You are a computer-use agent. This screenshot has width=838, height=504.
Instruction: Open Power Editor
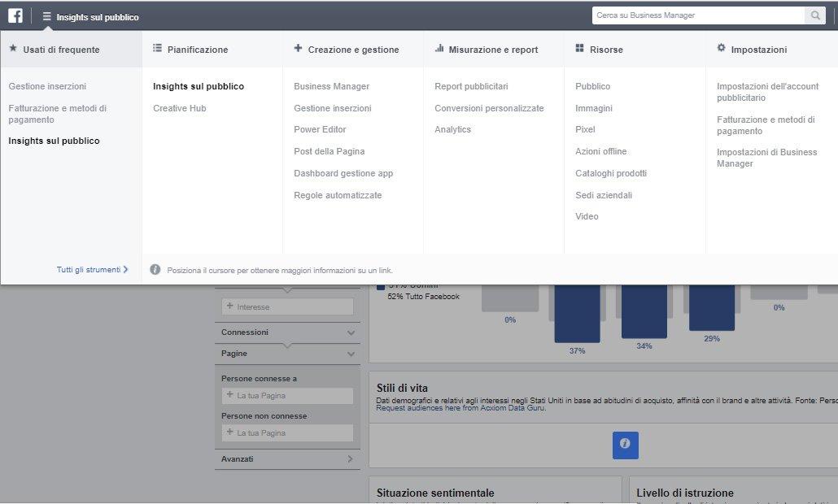click(x=320, y=130)
